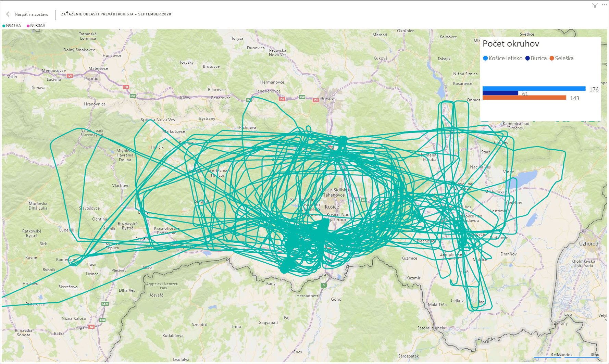Screen dimensions: 609x364
Task: Click the Počet okruhov chart title
Action: pos(511,44)
